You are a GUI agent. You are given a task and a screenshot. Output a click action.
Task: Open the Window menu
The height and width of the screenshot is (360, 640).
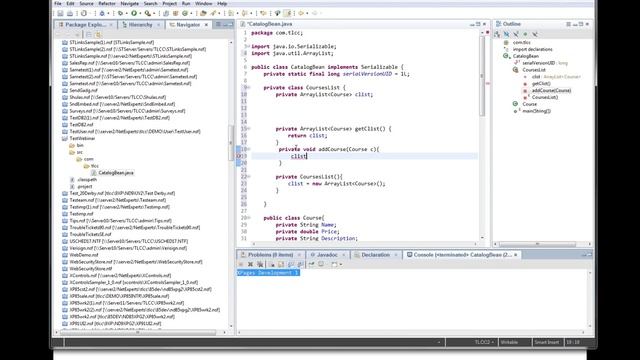pos(203,4)
